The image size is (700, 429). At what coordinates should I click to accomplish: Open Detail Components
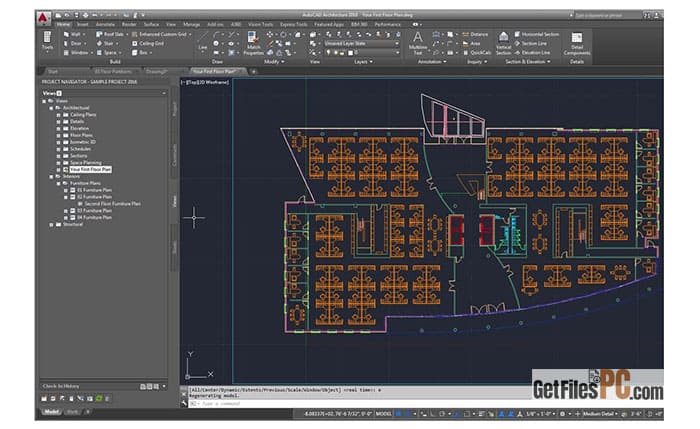tap(577, 43)
